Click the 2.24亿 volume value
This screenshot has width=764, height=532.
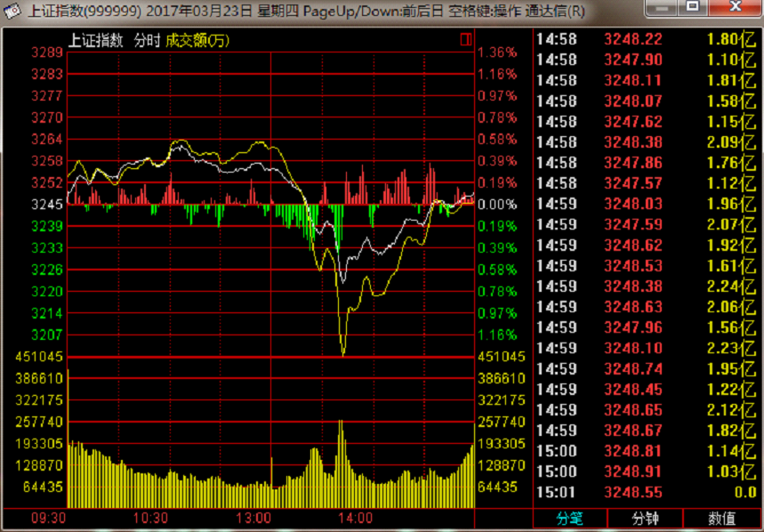731,286
